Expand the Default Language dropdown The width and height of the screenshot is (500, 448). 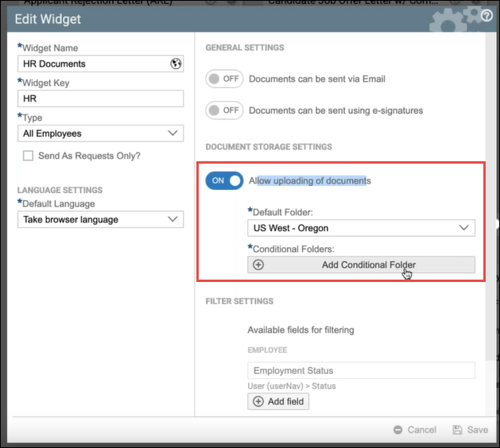[100, 219]
